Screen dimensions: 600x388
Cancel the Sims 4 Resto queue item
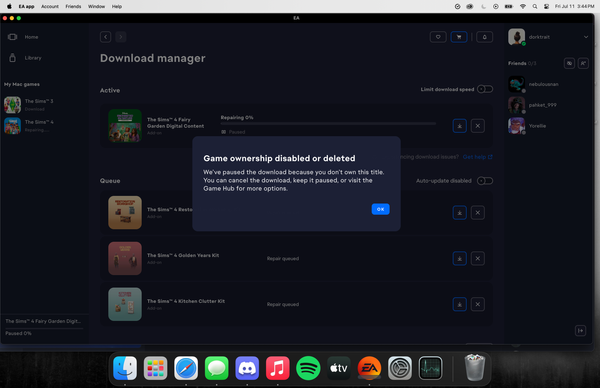(x=478, y=213)
